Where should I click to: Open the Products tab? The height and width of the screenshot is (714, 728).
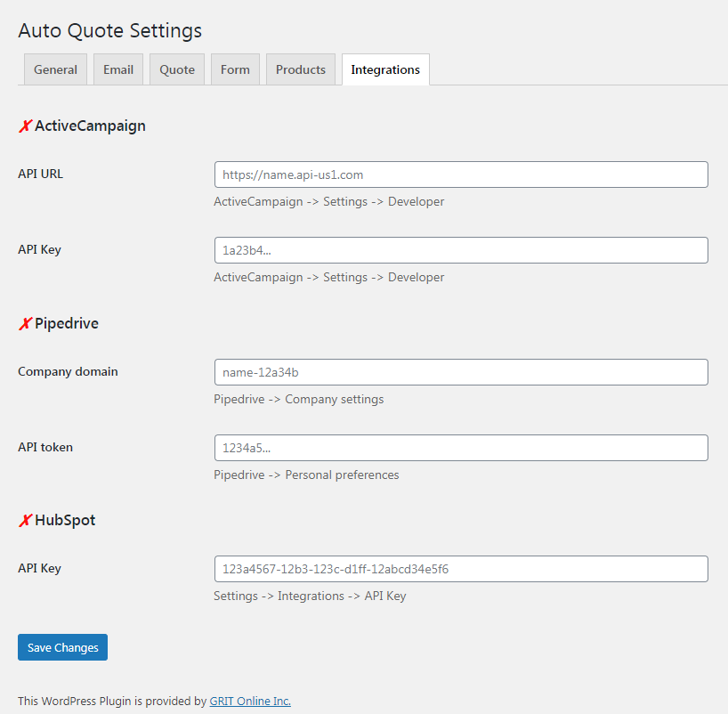click(301, 69)
